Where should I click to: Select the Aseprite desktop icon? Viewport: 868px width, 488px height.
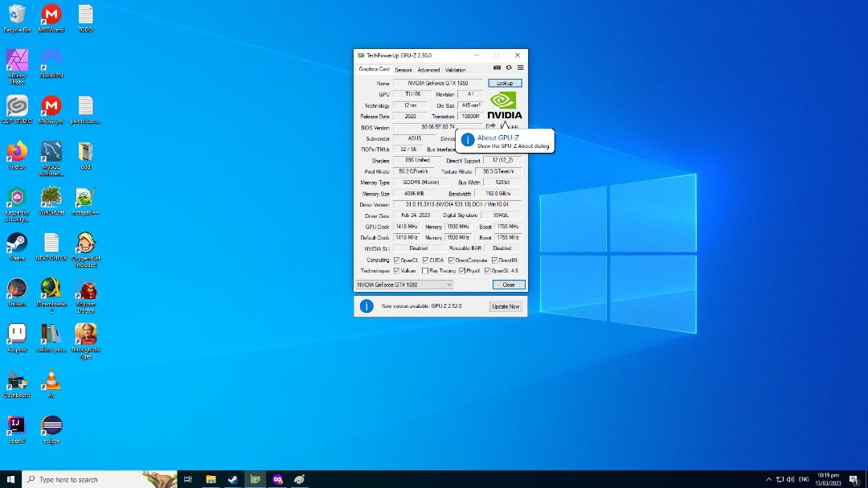click(x=17, y=338)
